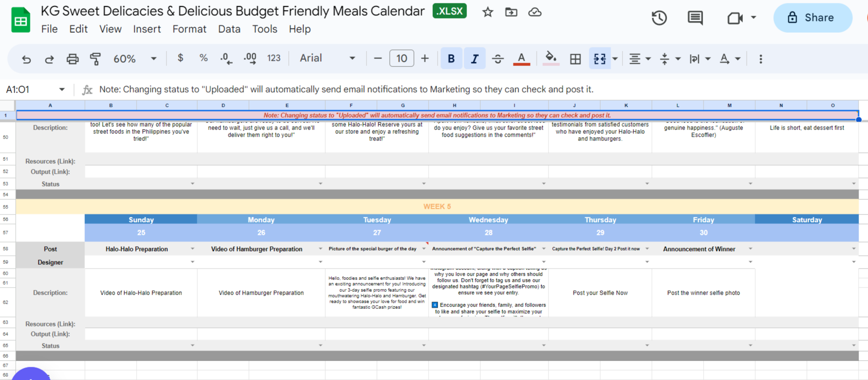Decrease font size with minus button
868x380 pixels.
[x=378, y=58]
